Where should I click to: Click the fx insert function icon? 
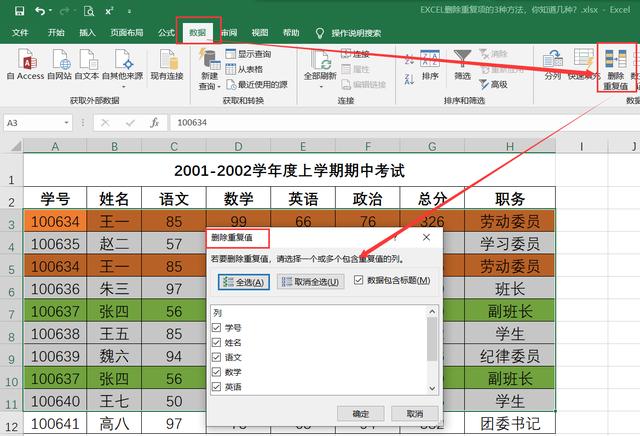coord(154,122)
